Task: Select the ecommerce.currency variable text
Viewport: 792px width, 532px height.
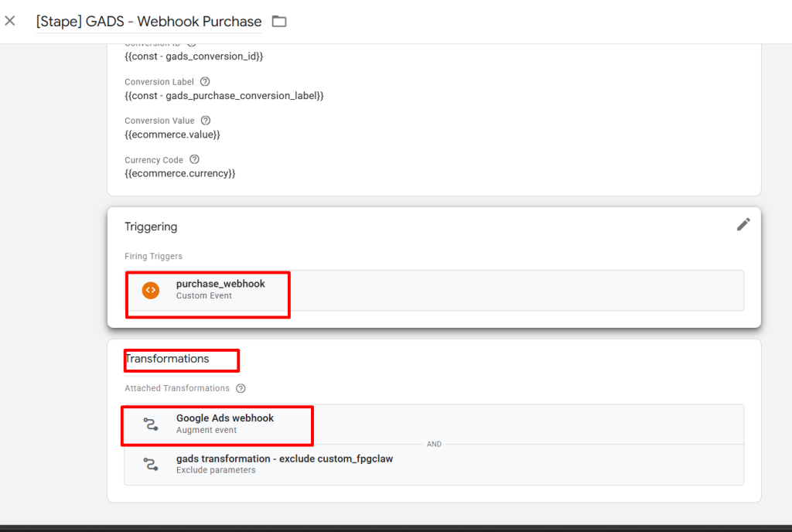Action: click(179, 174)
